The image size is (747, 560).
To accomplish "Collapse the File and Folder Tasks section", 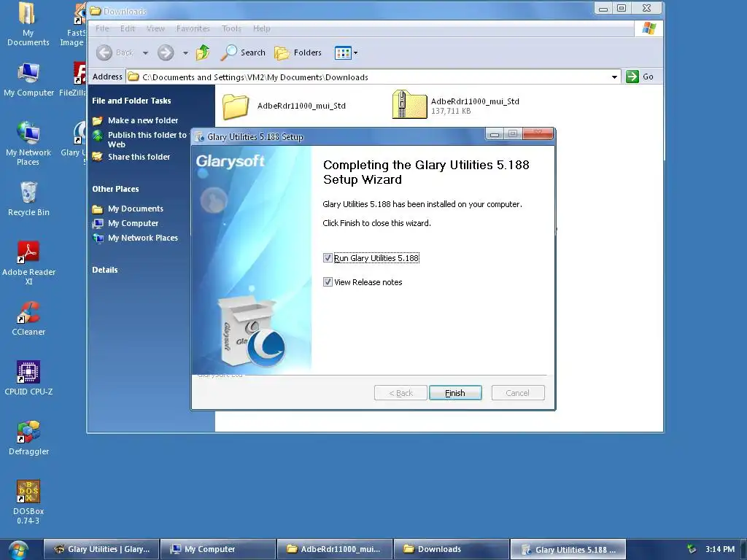I will click(x=131, y=101).
